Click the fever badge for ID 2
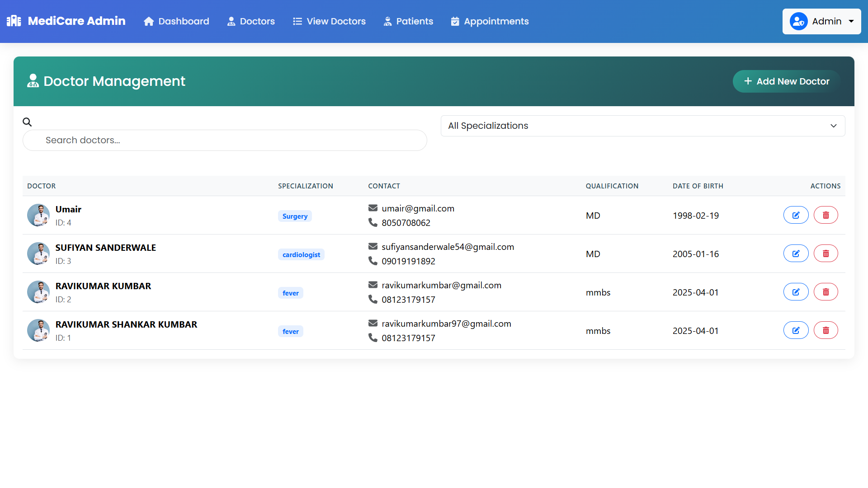This screenshot has height=488, width=868. pyautogui.click(x=291, y=293)
